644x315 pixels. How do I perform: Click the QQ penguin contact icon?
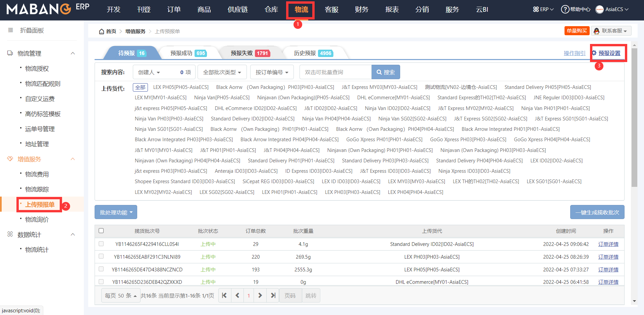596,31
